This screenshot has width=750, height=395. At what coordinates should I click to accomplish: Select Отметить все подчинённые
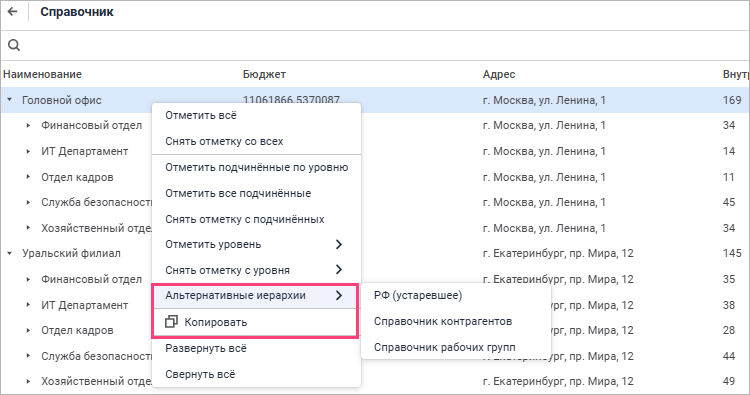tap(256, 193)
